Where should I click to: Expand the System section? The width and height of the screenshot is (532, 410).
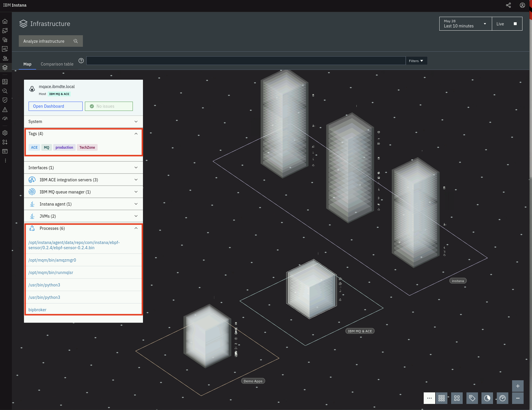[x=83, y=122]
